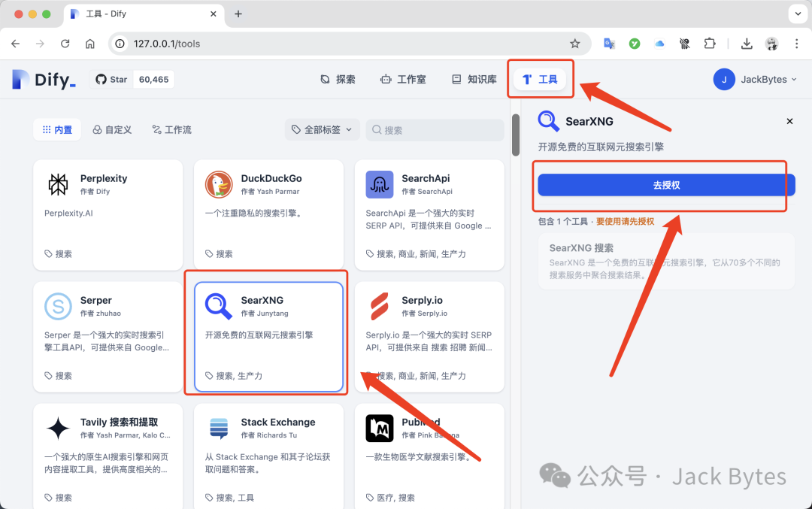Go back in browser history

coord(16,44)
